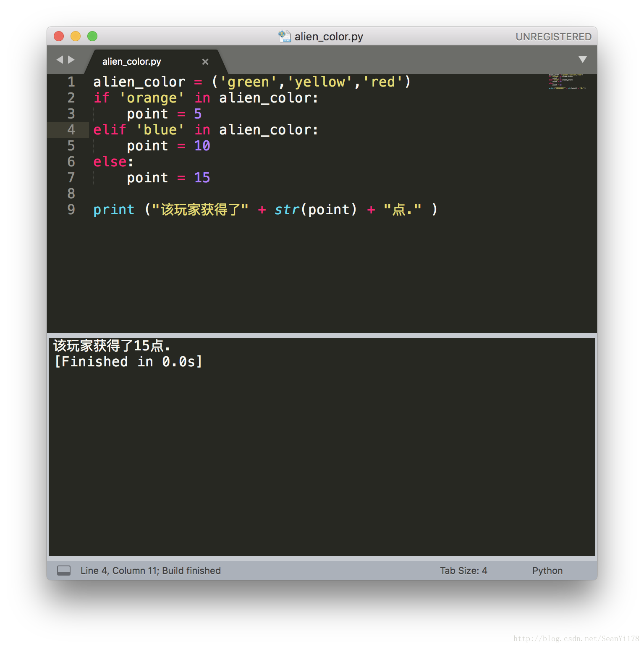Select line number 3 in the gutter
Screen dimensions: 644x647
point(71,114)
